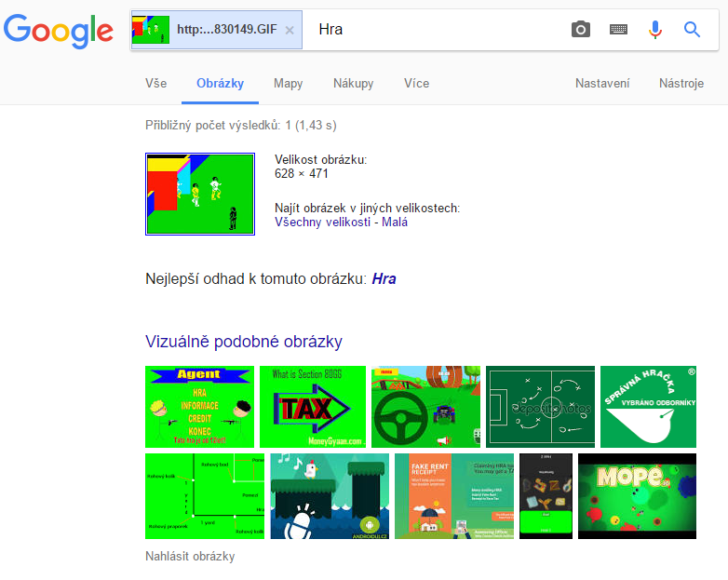Open Vizuálně podobné obrázky heading link

pyautogui.click(x=244, y=342)
